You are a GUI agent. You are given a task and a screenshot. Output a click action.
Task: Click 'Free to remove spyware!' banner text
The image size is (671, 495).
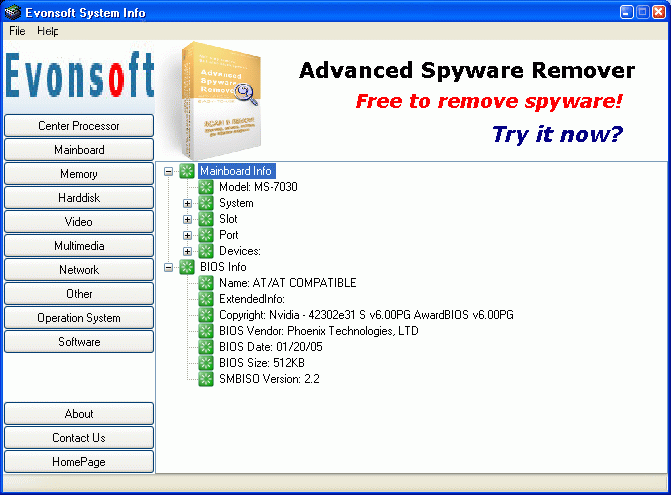pyautogui.click(x=489, y=101)
